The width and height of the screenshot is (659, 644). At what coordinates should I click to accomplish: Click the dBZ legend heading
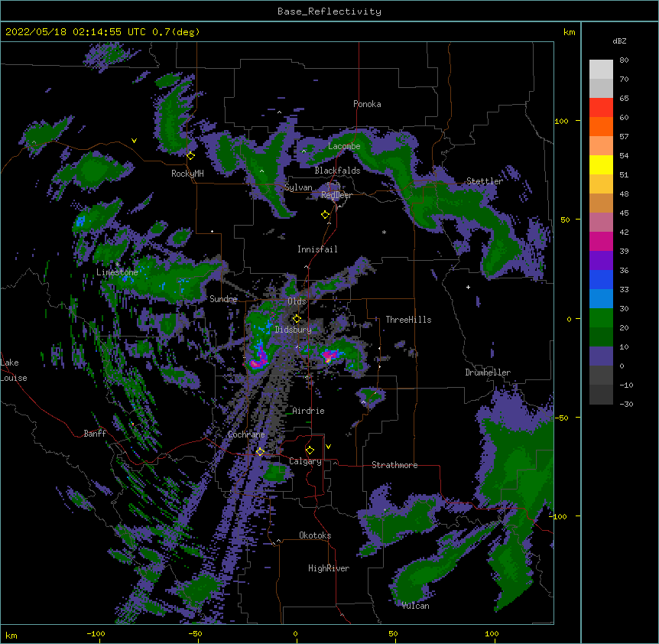click(619, 41)
